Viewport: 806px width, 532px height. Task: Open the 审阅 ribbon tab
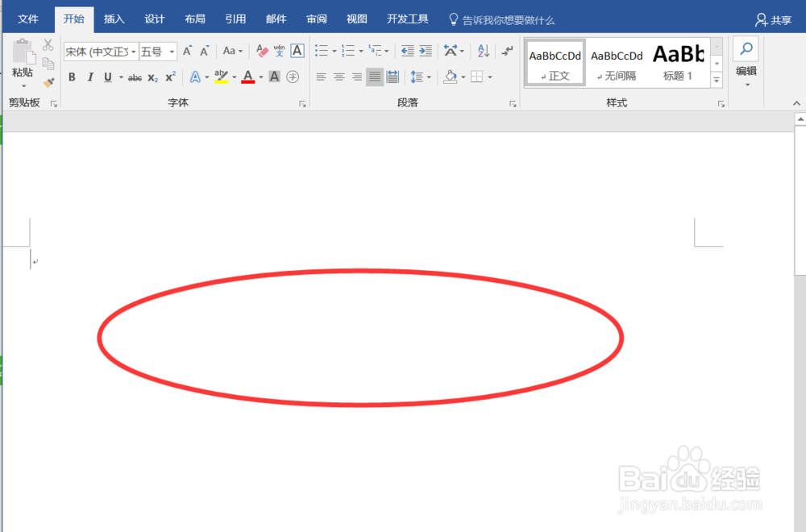316,18
